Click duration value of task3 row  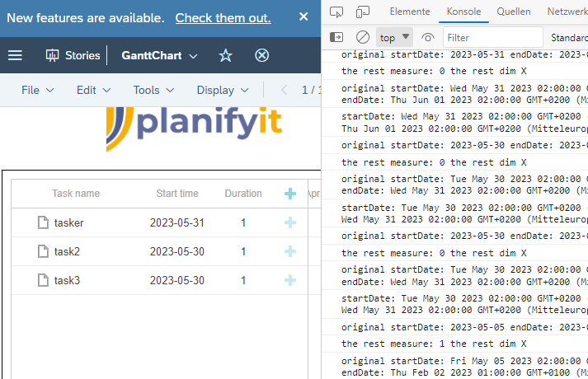(x=243, y=280)
